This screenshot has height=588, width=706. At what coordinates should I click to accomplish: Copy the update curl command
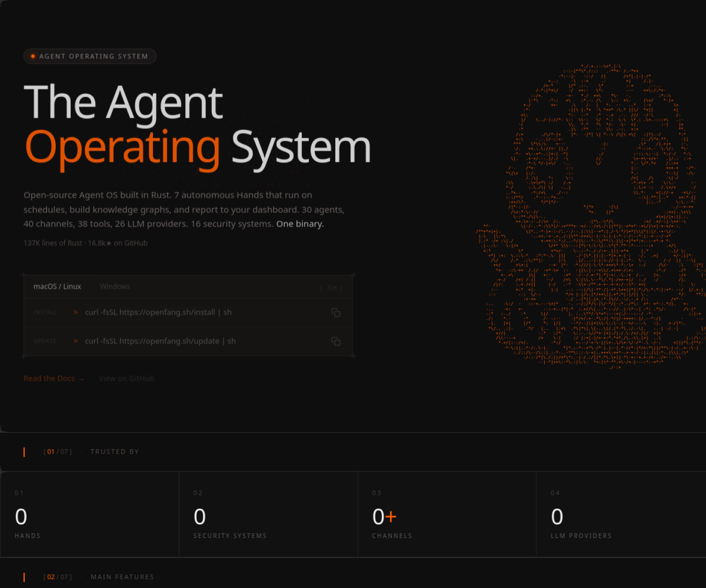[x=336, y=341]
